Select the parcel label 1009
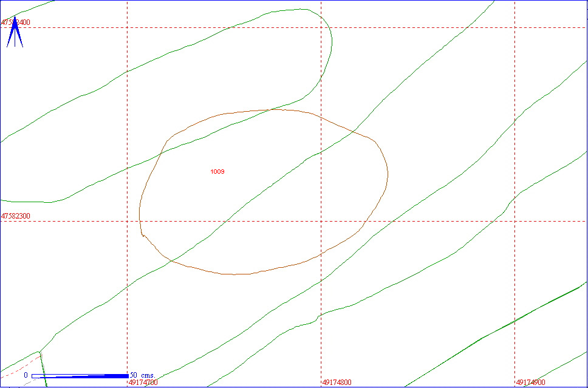Image resolution: width=588 pixels, height=388 pixels. click(217, 172)
